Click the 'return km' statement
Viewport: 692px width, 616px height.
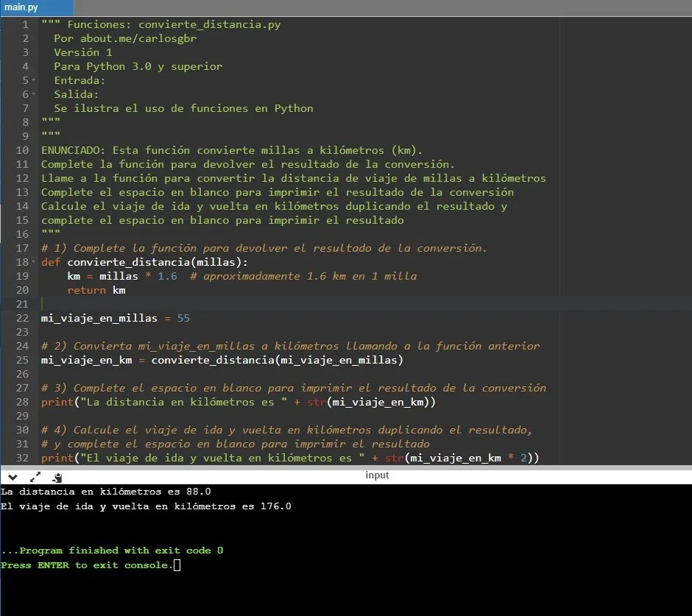[96, 291]
